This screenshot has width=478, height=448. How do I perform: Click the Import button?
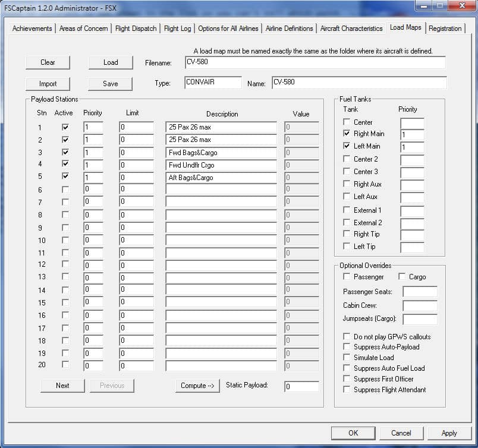click(48, 84)
